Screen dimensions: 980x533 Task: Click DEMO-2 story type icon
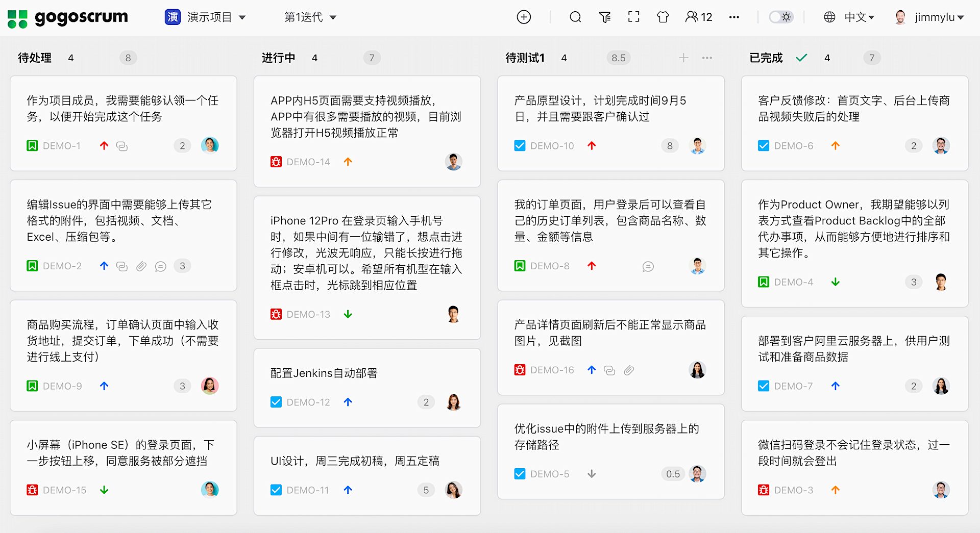click(x=32, y=266)
